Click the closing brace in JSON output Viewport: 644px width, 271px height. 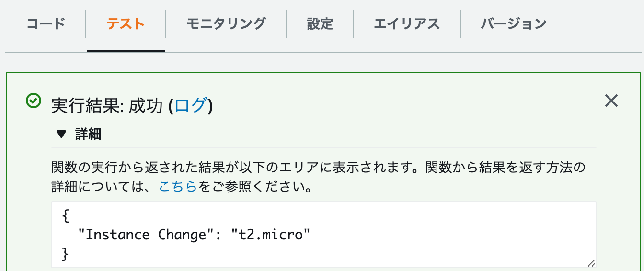click(66, 253)
